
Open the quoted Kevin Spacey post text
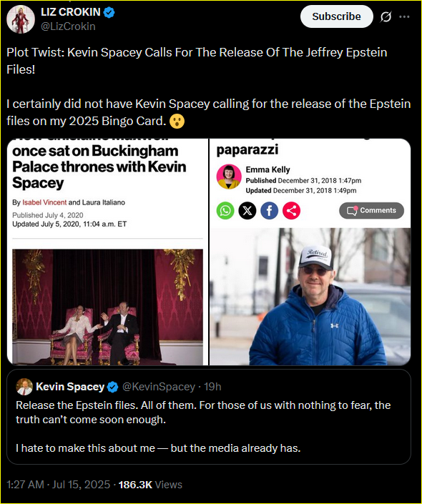point(203,427)
